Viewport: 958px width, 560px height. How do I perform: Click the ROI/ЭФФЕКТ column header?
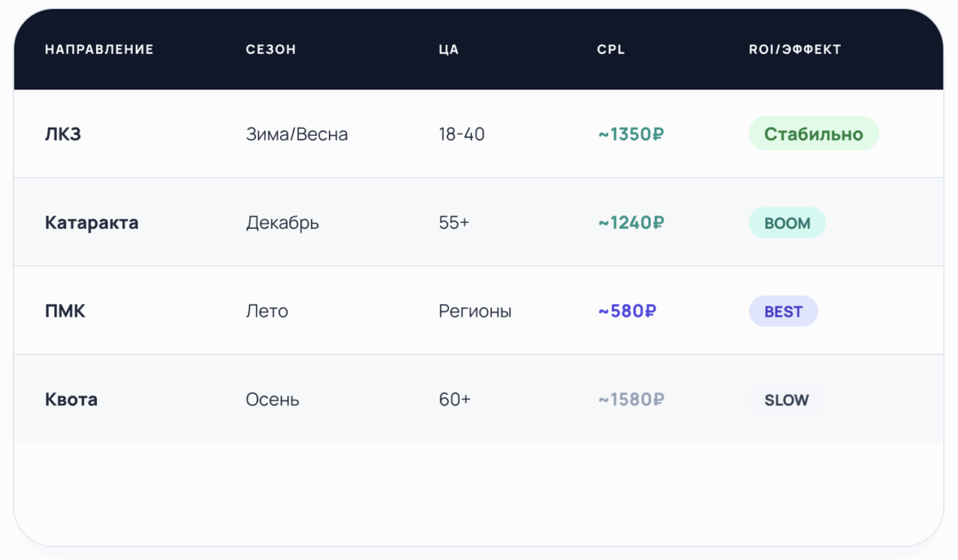pyautogui.click(x=794, y=50)
